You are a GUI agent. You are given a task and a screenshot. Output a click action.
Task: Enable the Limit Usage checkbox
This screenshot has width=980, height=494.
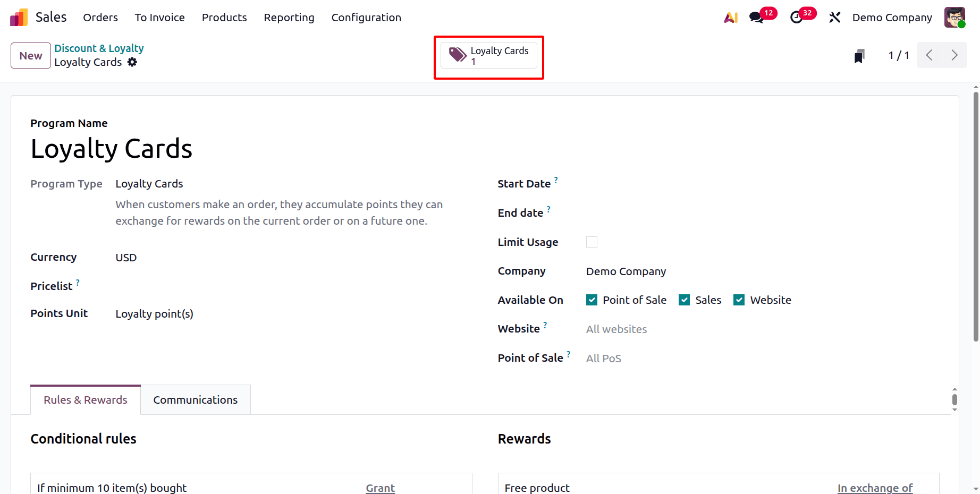(x=592, y=242)
